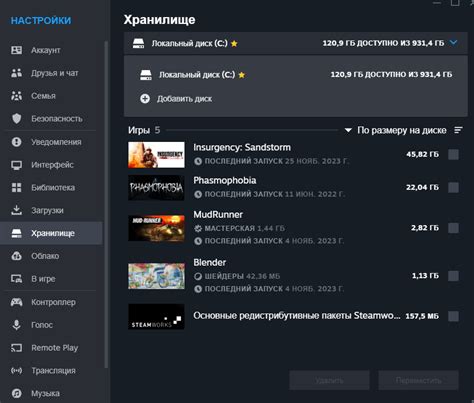Click the 157,5 МБ size value
This screenshot has height=403, width=474.
422,316
